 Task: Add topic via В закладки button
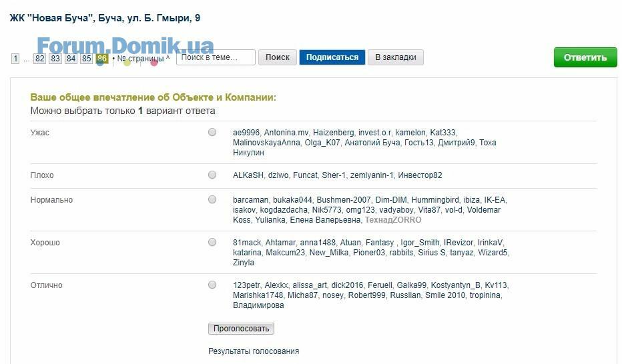(x=396, y=57)
